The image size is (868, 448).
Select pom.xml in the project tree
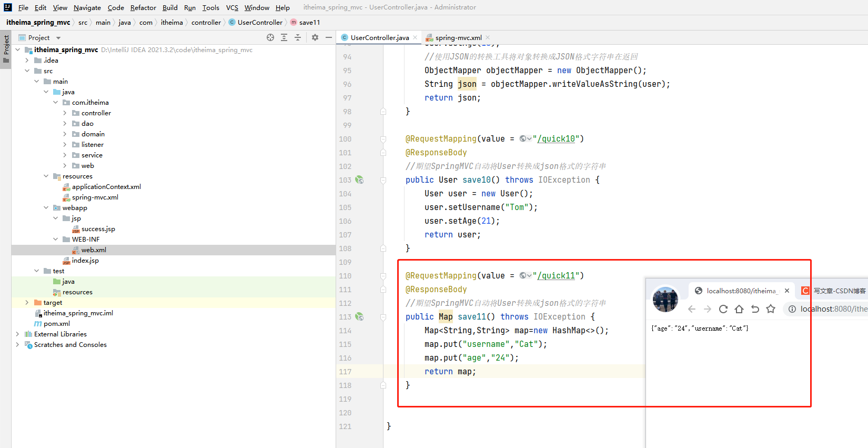point(56,324)
